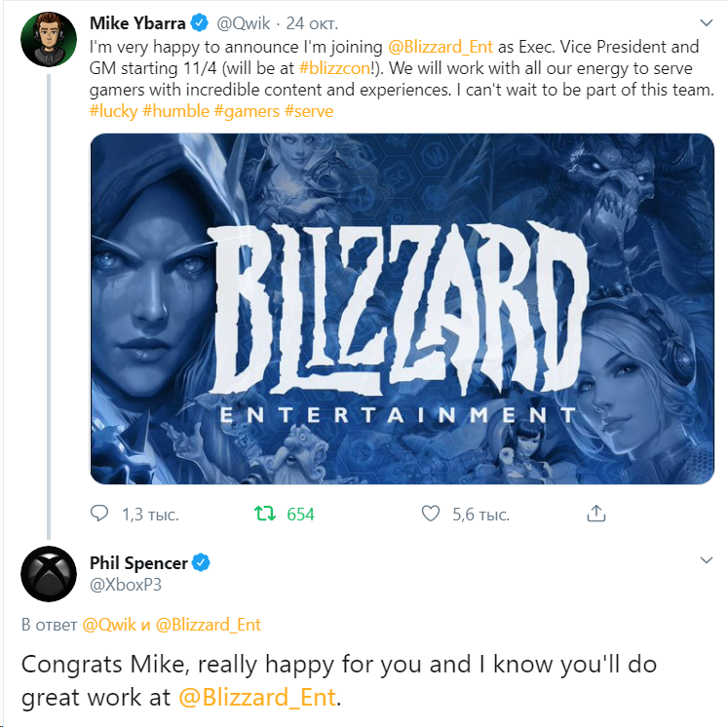
Task: Expand the dropdown arrow on Phil's reply
Action: (x=707, y=561)
